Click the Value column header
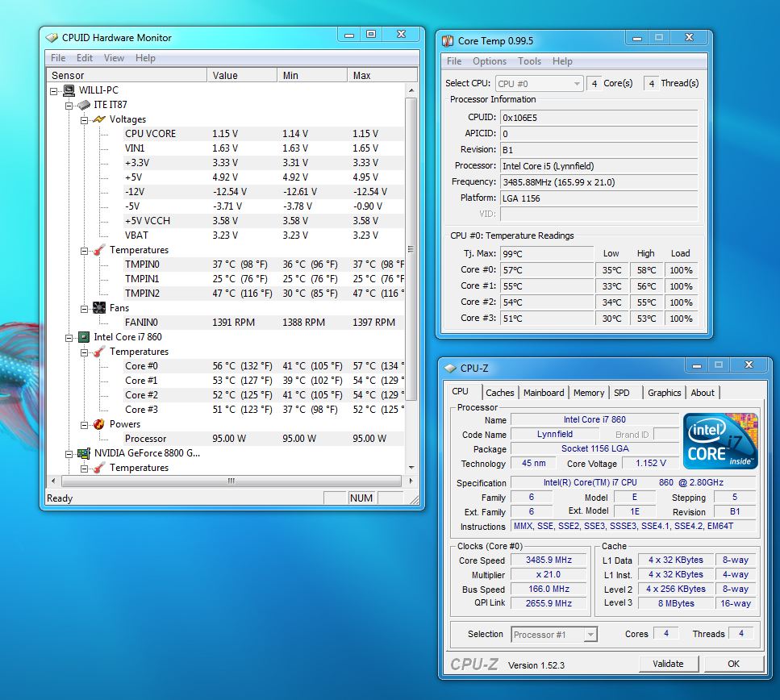This screenshot has width=780, height=700. pos(242,76)
